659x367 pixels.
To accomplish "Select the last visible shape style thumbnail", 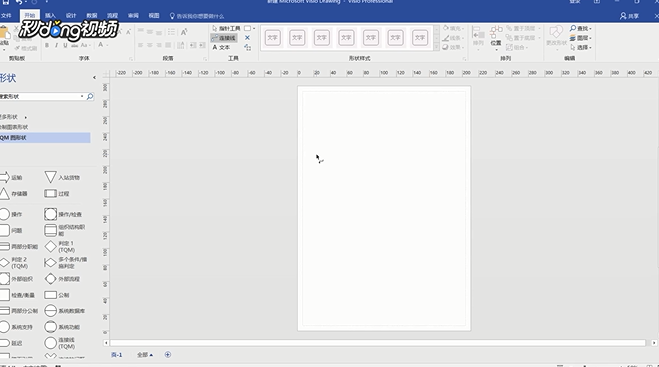I will coord(420,38).
